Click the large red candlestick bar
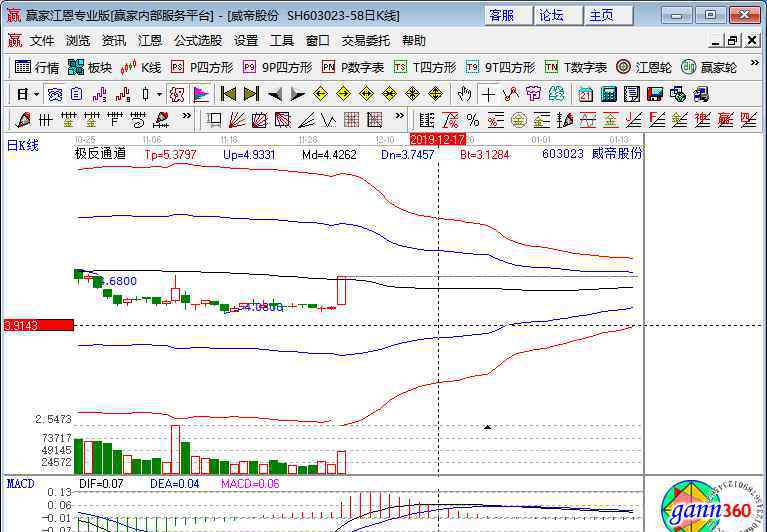The width and height of the screenshot is (767, 532). tap(341, 290)
